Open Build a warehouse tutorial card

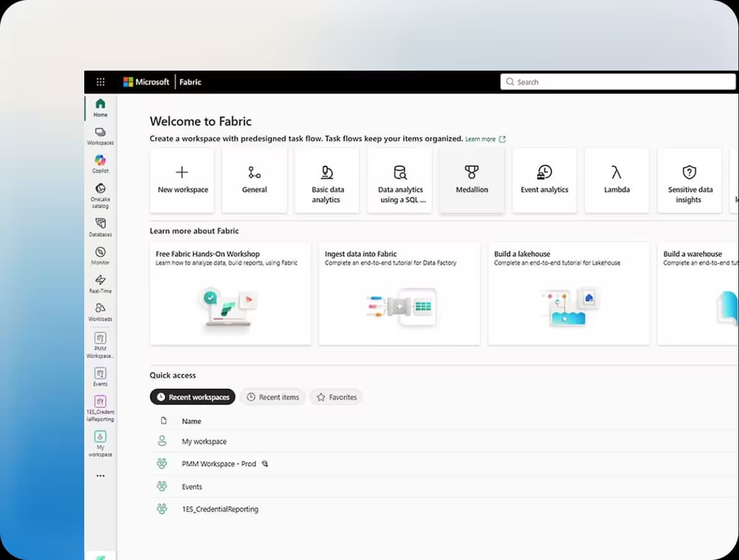(x=698, y=294)
